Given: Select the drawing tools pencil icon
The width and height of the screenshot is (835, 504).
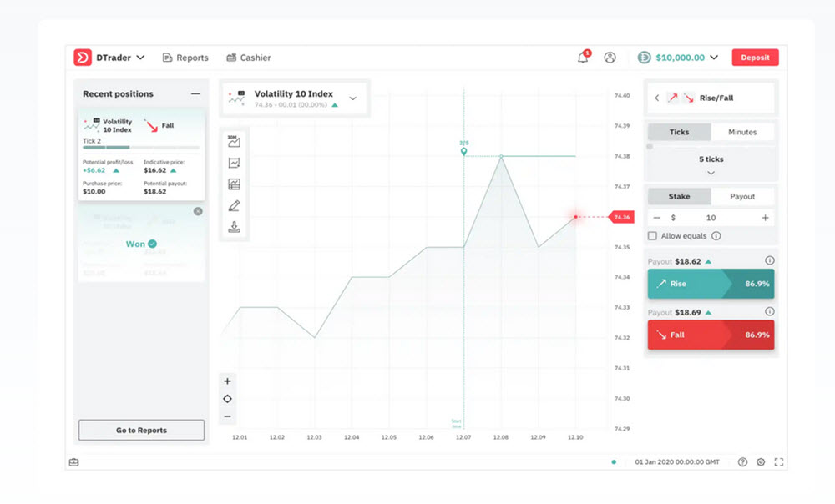Looking at the screenshot, I should coord(234,205).
